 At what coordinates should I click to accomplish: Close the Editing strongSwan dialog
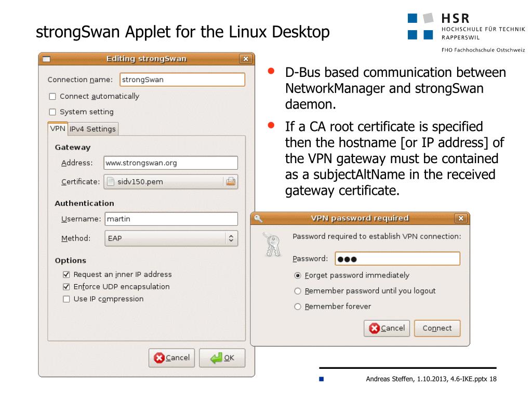click(246, 59)
